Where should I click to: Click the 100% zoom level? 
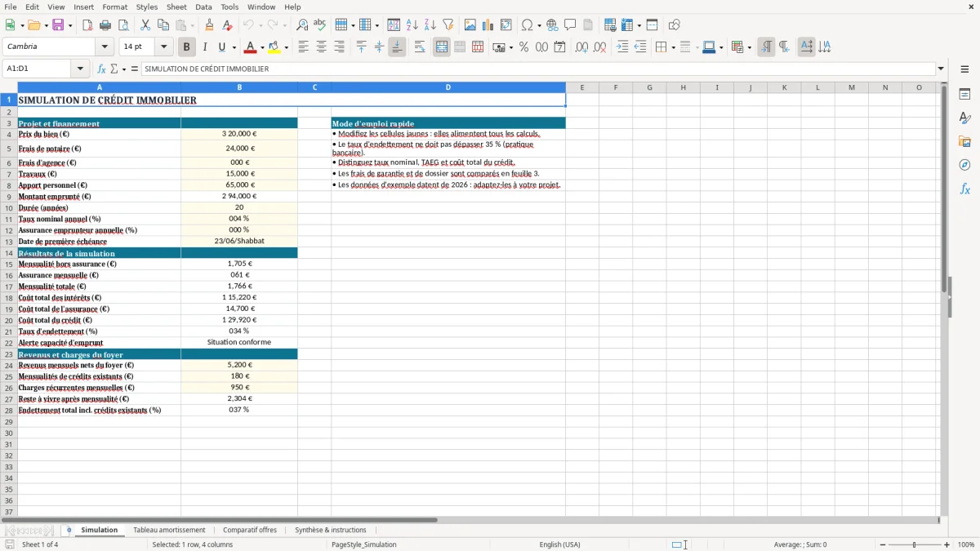click(x=966, y=544)
